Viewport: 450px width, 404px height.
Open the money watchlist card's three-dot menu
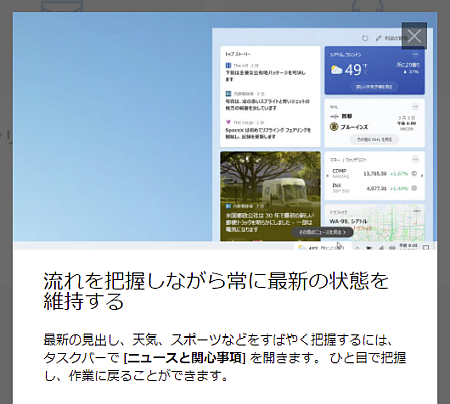[x=415, y=159]
